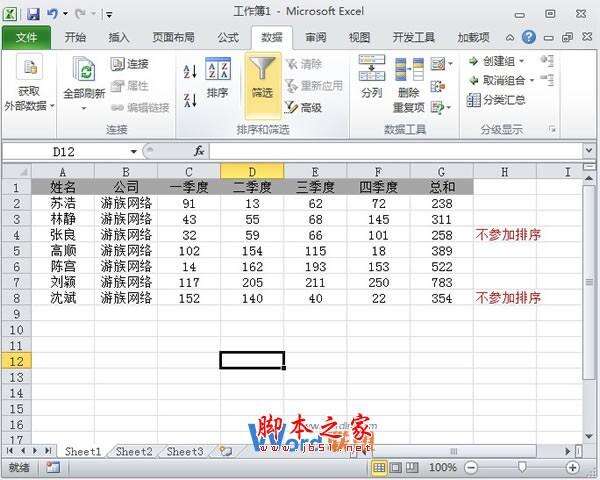Open the Undo history dropdown arrow
The width and height of the screenshot is (600, 480).
pos(65,14)
